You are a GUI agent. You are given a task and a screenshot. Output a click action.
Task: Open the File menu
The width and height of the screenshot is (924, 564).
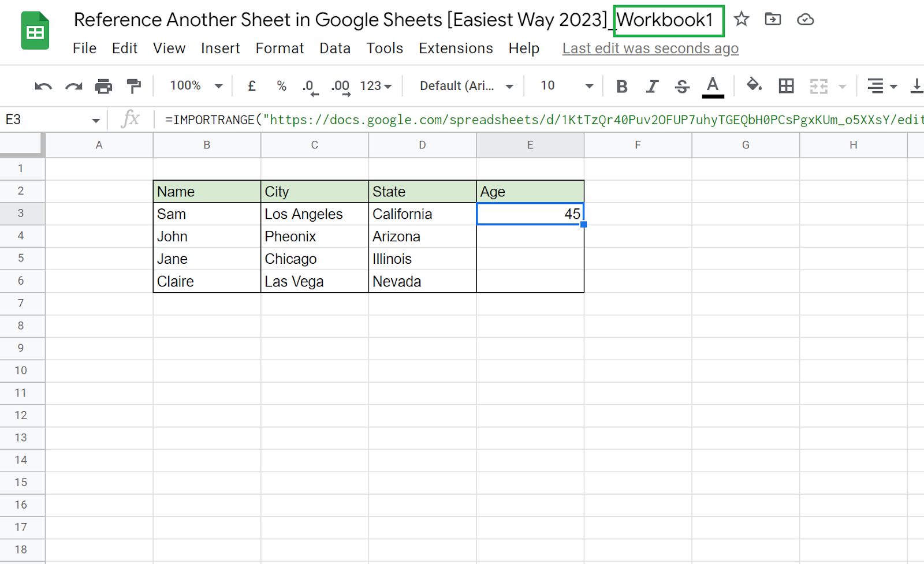85,48
